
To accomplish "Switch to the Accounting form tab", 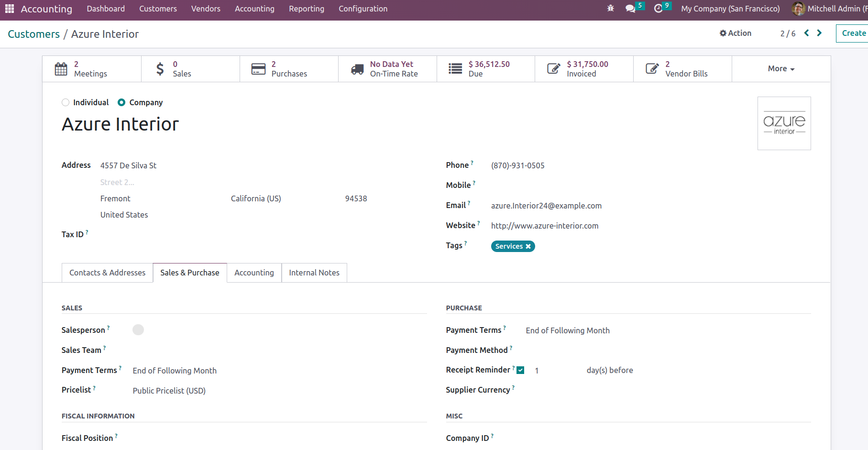I will 254,273.
